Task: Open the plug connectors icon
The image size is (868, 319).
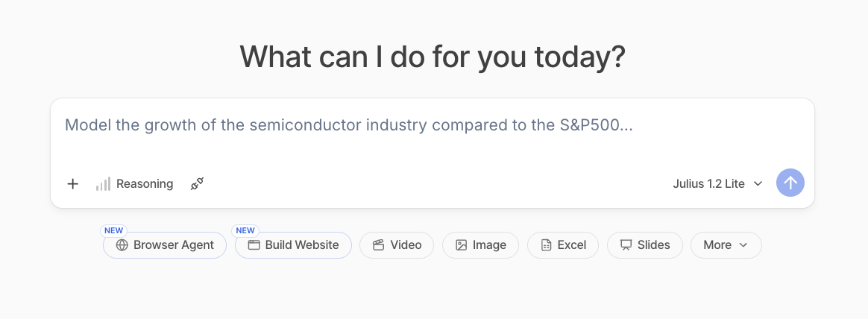Action: (x=197, y=183)
